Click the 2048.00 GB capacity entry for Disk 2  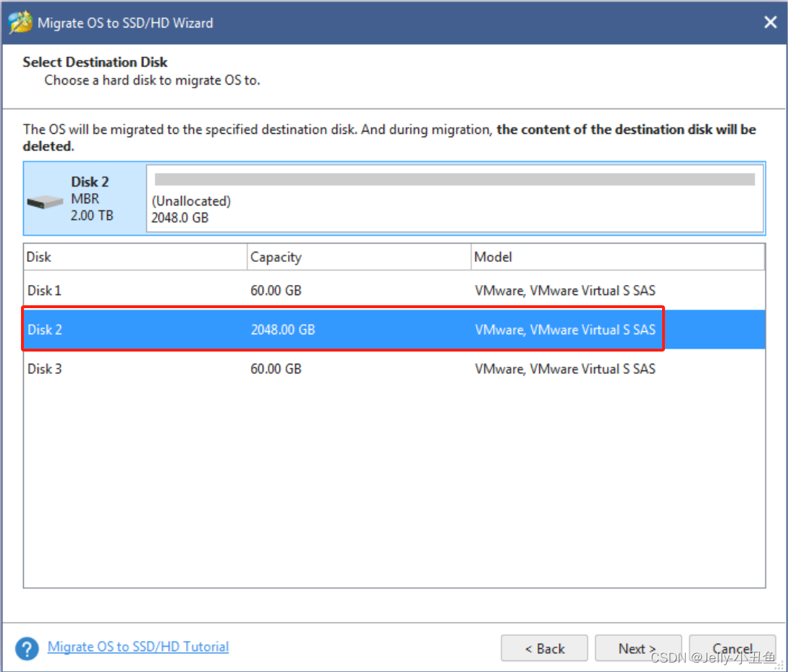pyautogui.click(x=282, y=329)
